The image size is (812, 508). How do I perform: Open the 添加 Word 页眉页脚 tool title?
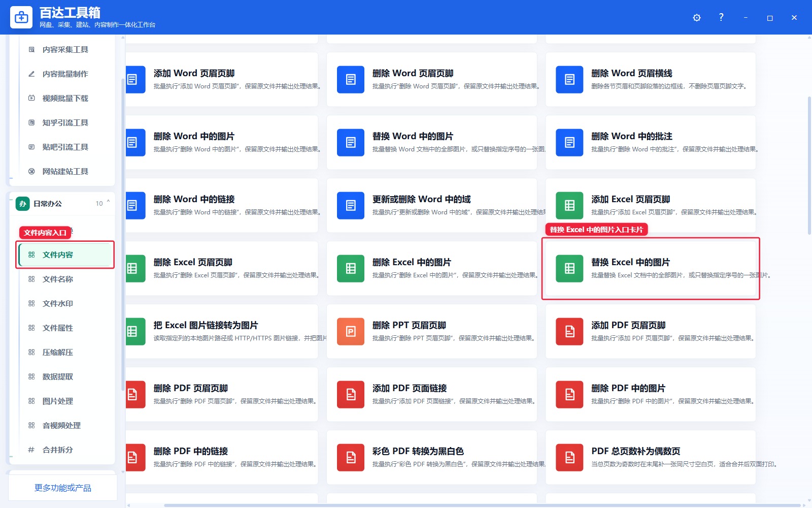click(194, 73)
